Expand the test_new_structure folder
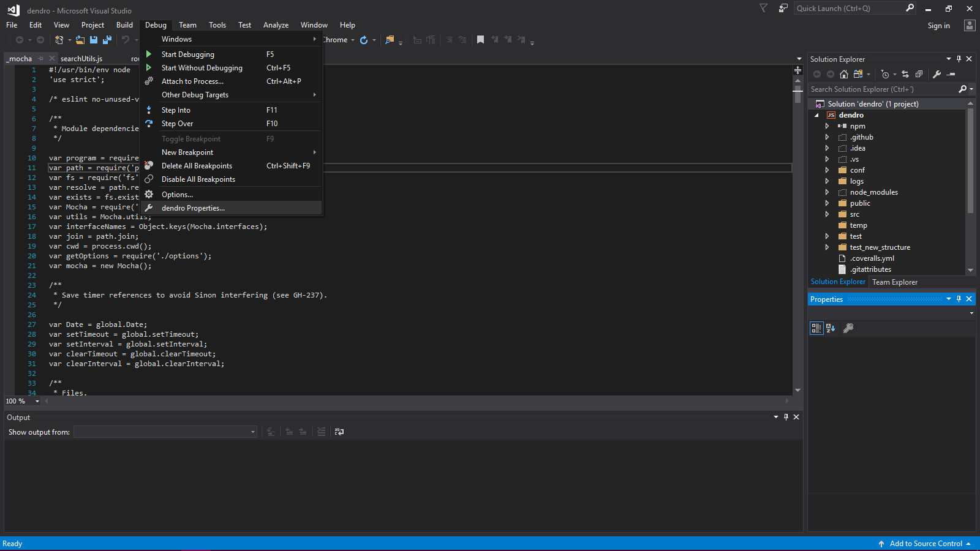 [827, 247]
